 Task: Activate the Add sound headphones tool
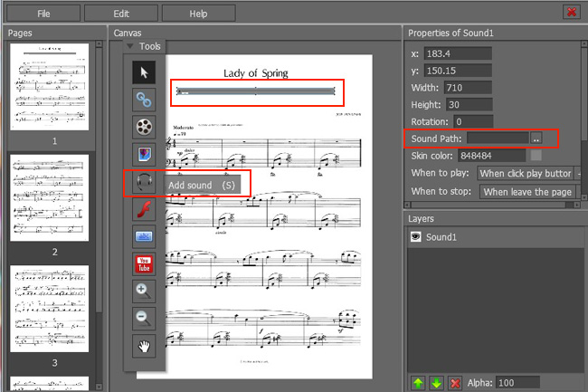click(144, 182)
